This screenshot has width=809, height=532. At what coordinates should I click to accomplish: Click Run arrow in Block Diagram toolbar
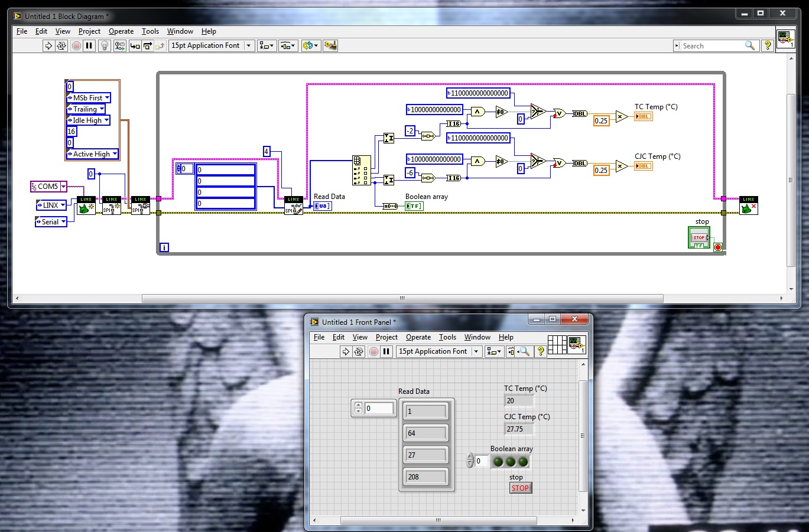pyautogui.click(x=48, y=45)
